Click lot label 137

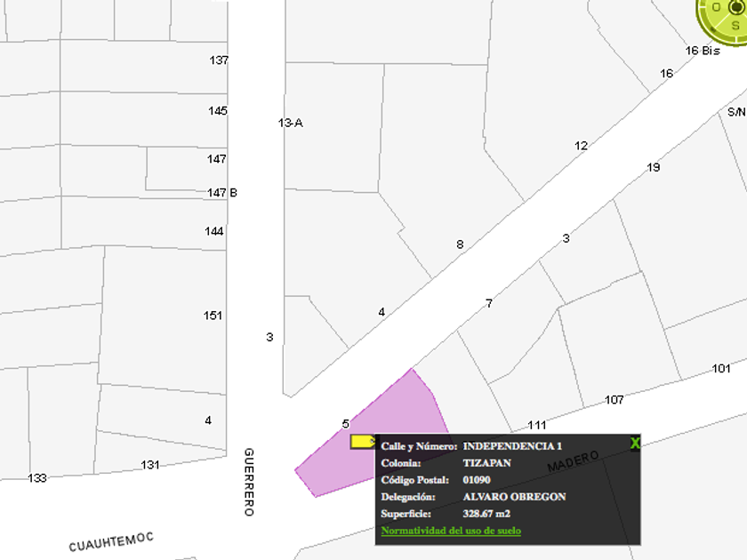[x=219, y=60]
